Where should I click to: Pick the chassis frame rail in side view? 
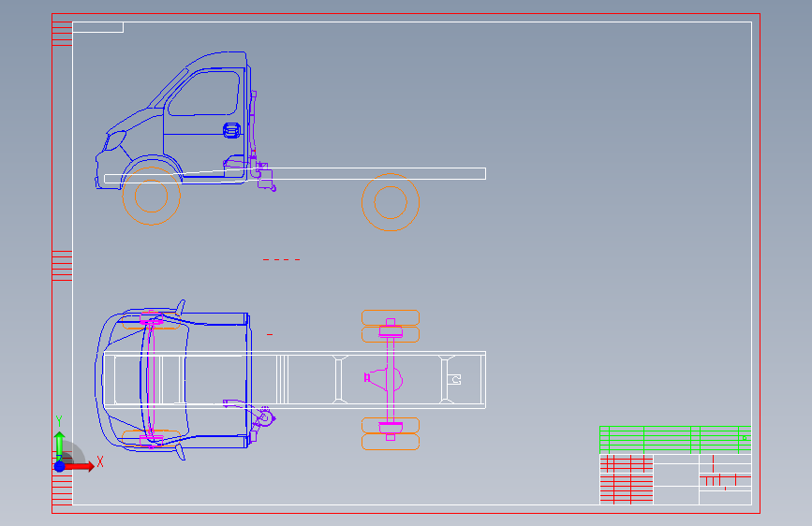(295, 174)
